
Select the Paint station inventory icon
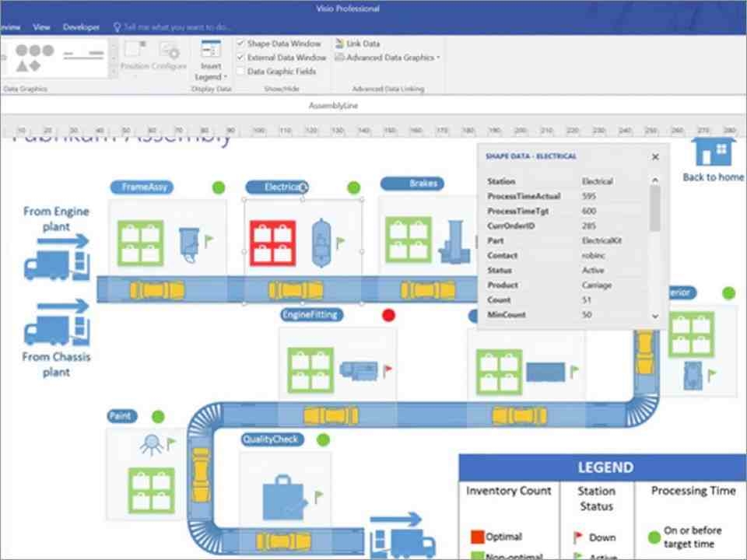tap(152, 491)
